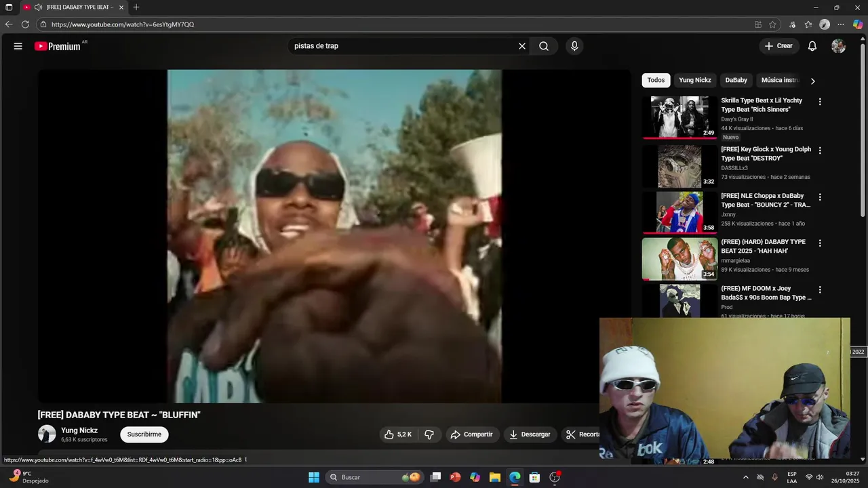The height and width of the screenshot is (488, 868).
Task: Open options for NLE Choppa BOUNCY 2 video
Action: pos(820,197)
